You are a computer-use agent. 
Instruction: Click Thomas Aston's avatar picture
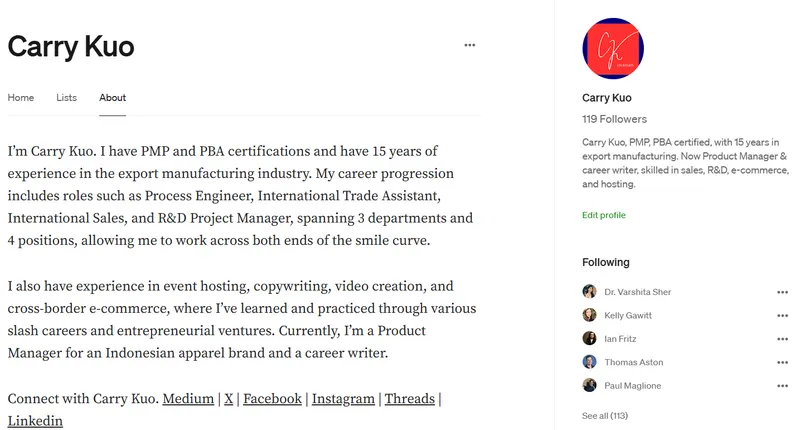[589, 362]
